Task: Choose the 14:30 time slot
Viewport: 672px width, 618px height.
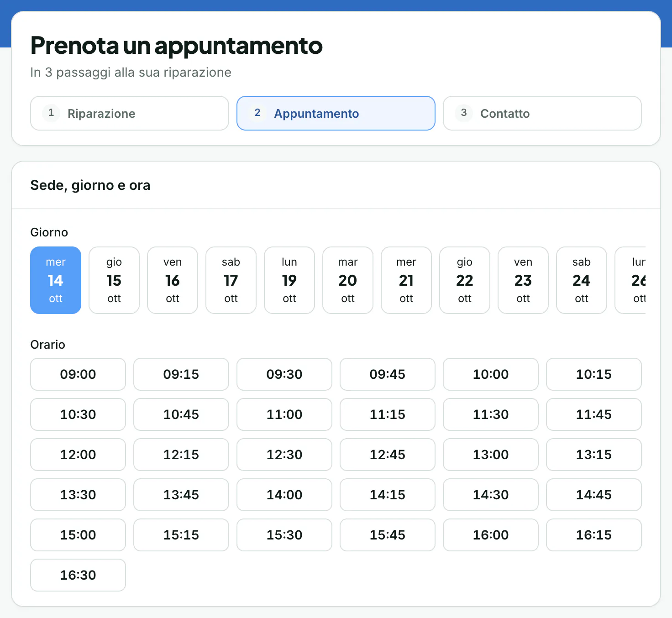Action: pos(491,495)
